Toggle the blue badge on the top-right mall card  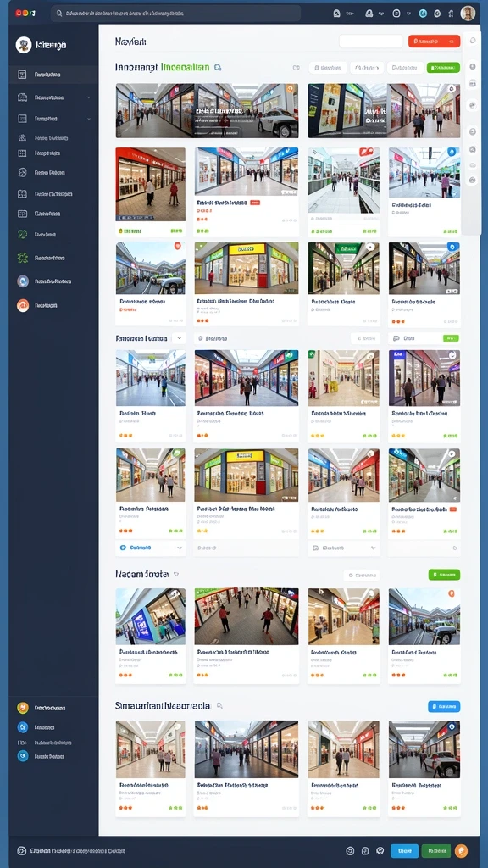pos(452,151)
